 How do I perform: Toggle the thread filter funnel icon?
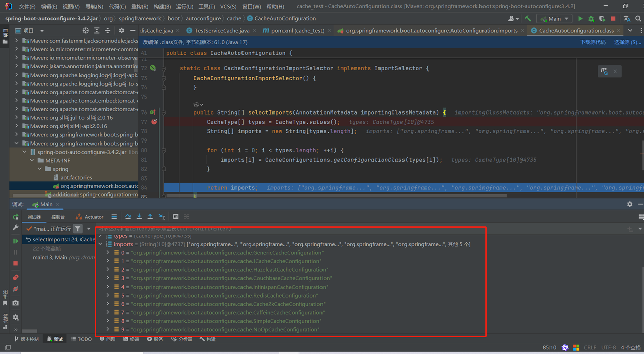coord(78,228)
